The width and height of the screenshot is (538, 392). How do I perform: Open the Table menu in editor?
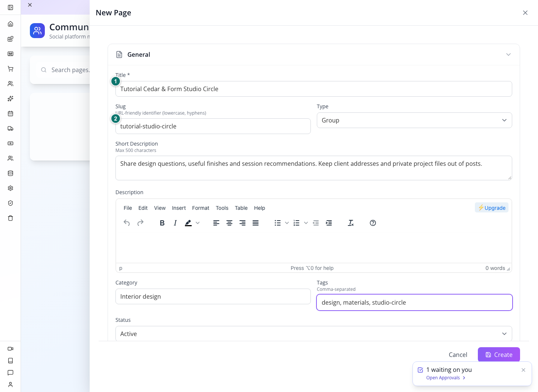[241, 208]
